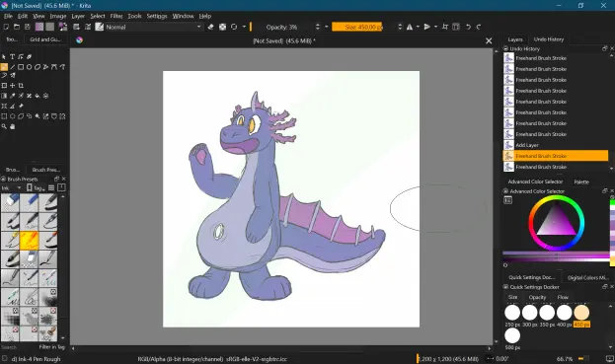Select the Pan hand tool

point(13,126)
